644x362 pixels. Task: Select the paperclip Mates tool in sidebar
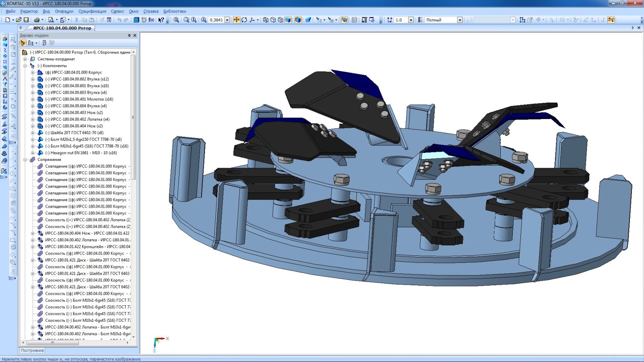5,73
